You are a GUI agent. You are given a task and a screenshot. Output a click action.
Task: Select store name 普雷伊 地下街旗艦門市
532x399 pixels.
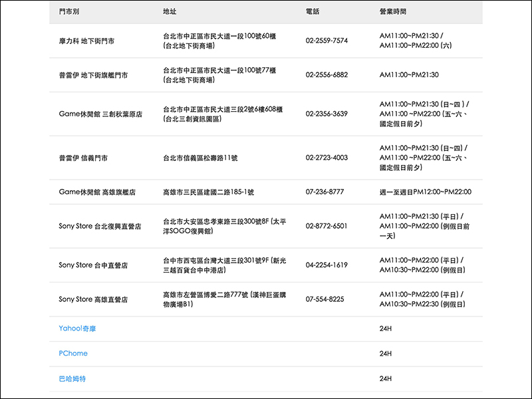click(93, 75)
